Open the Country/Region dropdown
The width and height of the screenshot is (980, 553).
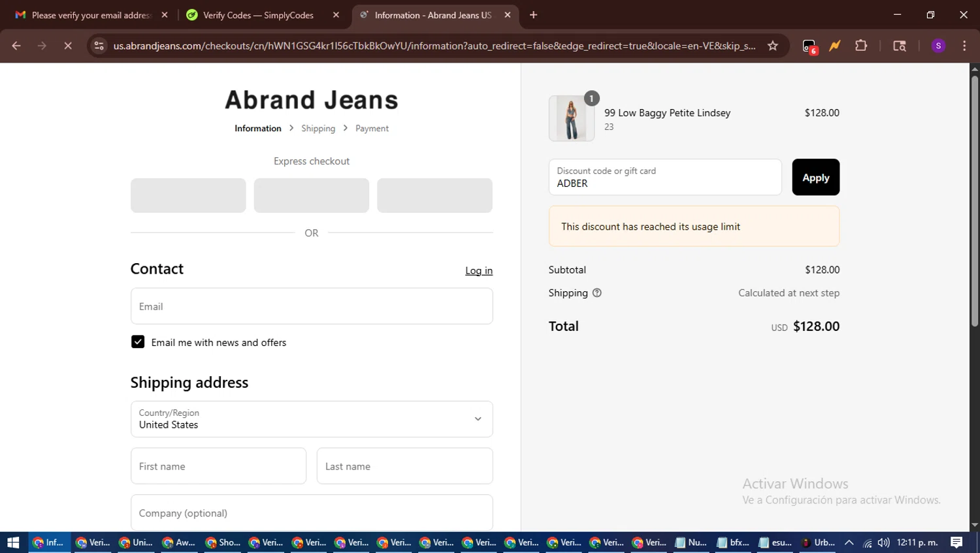(x=312, y=419)
